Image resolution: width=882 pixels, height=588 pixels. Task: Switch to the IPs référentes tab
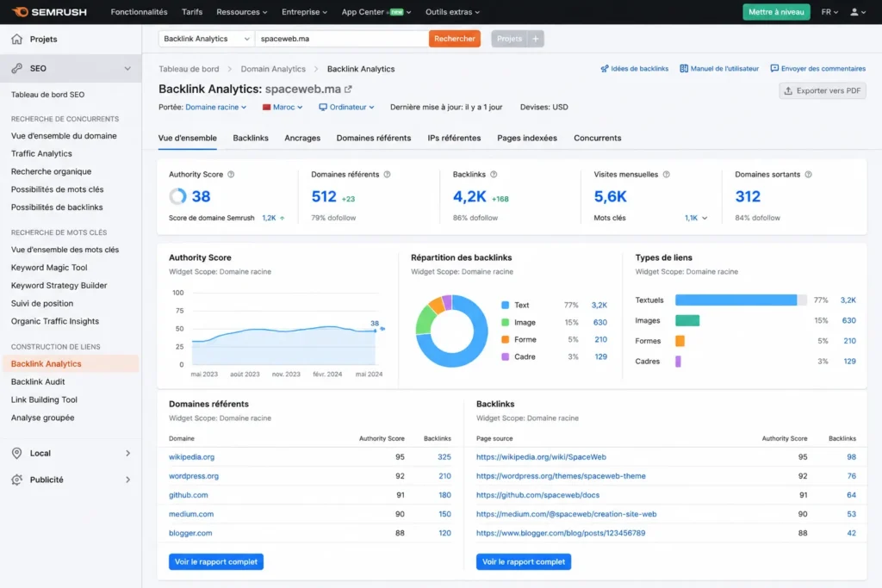(454, 139)
